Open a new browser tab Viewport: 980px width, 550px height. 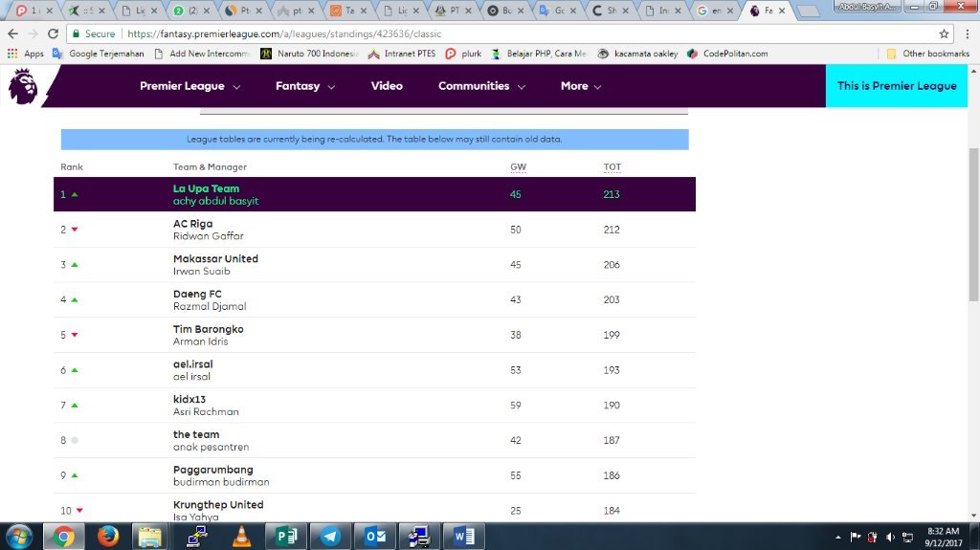coord(810,11)
